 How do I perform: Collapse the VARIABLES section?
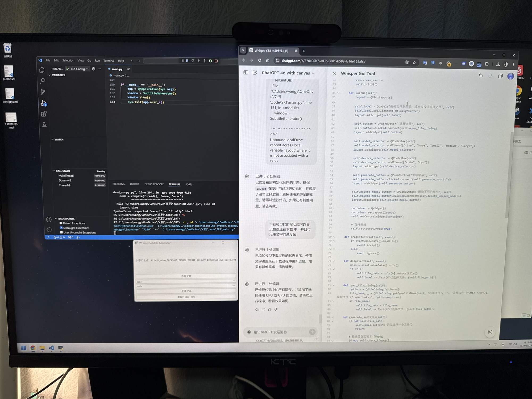(50, 75)
